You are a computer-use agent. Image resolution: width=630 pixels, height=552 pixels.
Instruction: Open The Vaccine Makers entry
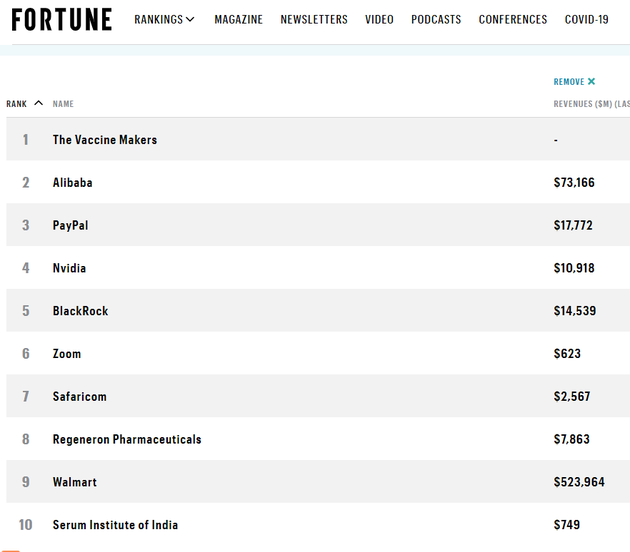coord(105,140)
